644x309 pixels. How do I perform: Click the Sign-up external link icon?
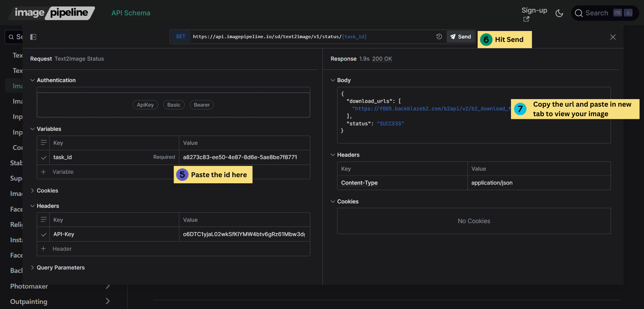point(526,19)
